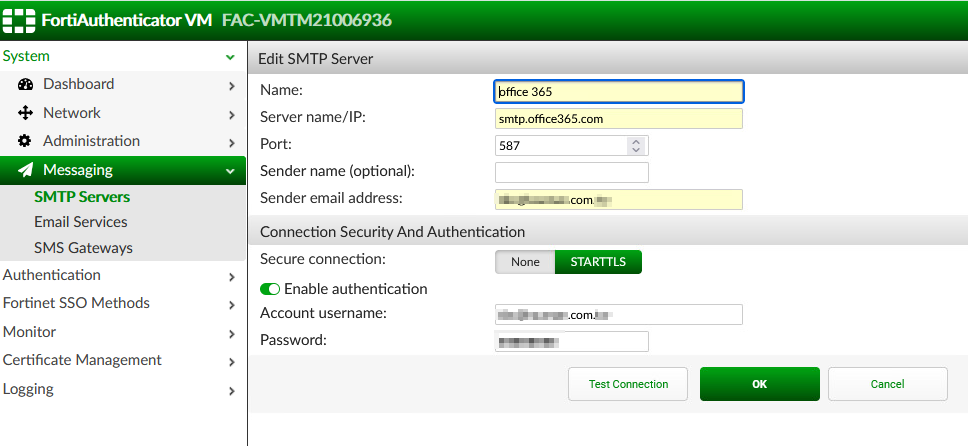
Task: Expand the Authentication menu section
Action: click(231, 276)
